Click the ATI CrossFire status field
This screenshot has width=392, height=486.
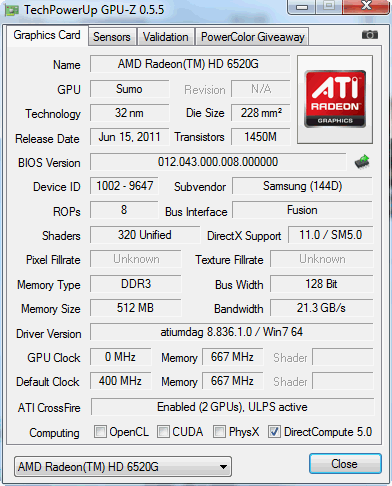click(232, 407)
